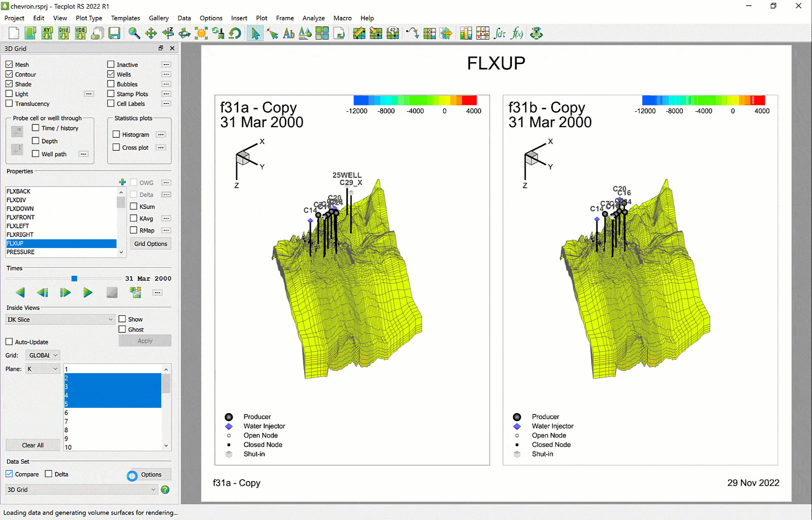Select the Ab text insertion tool
Screen dimensions: 812x520
pyautogui.click(x=289, y=33)
